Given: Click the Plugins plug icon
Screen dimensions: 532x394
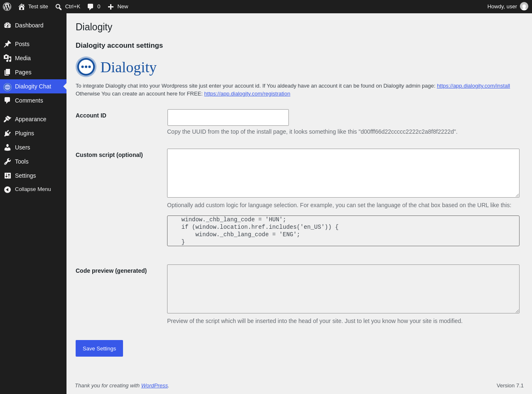Looking at the screenshot, I should (7, 133).
